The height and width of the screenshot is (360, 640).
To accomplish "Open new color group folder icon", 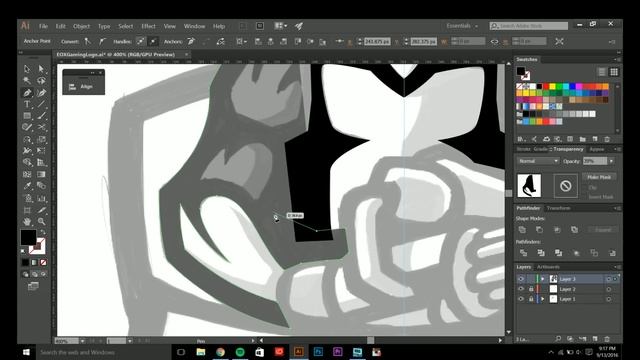I will [x=582, y=139].
